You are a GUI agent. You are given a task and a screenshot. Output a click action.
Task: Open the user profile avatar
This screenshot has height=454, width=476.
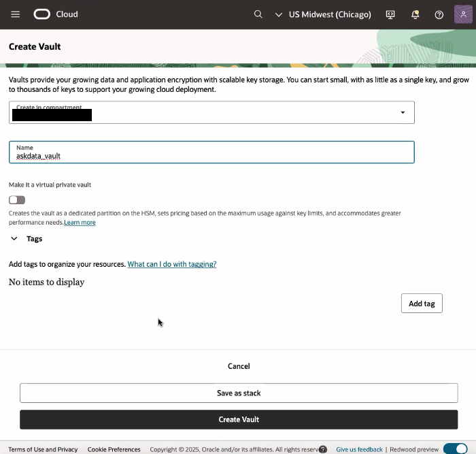pyautogui.click(x=463, y=14)
